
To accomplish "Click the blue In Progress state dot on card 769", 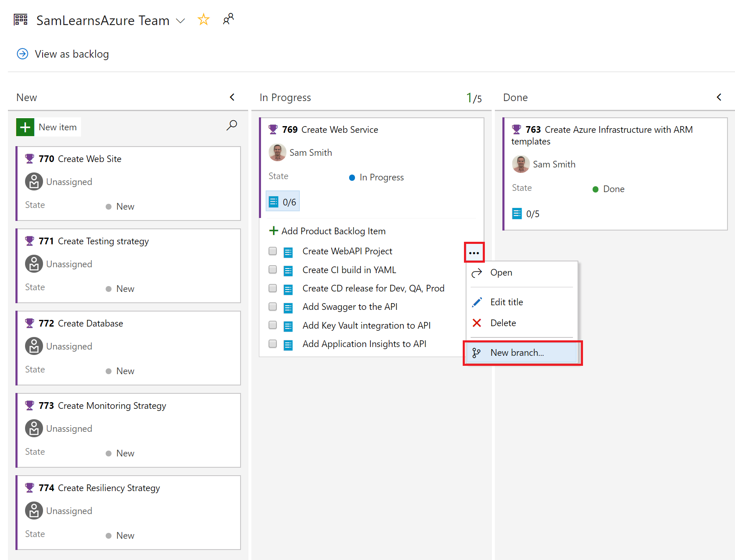I will tap(352, 177).
